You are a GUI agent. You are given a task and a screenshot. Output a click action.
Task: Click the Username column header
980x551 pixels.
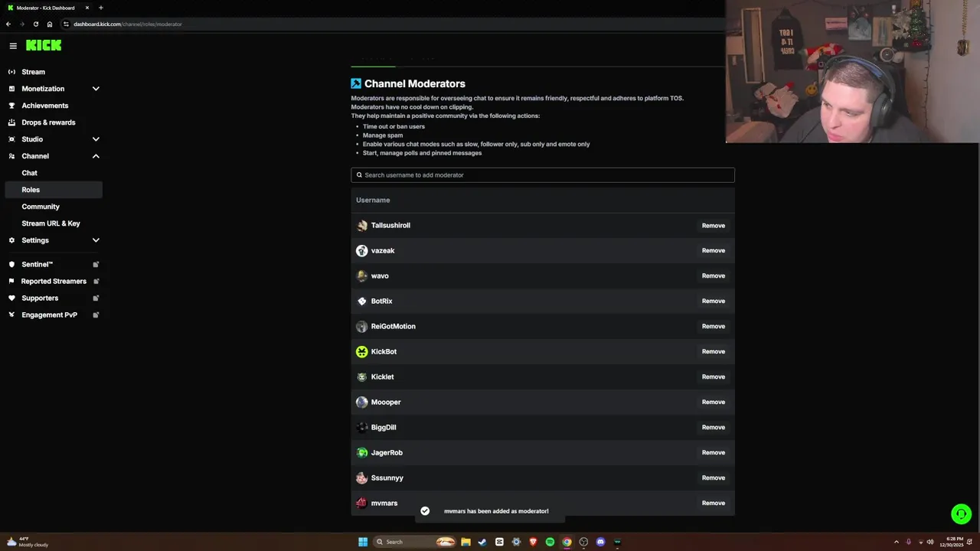coord(373,201)
